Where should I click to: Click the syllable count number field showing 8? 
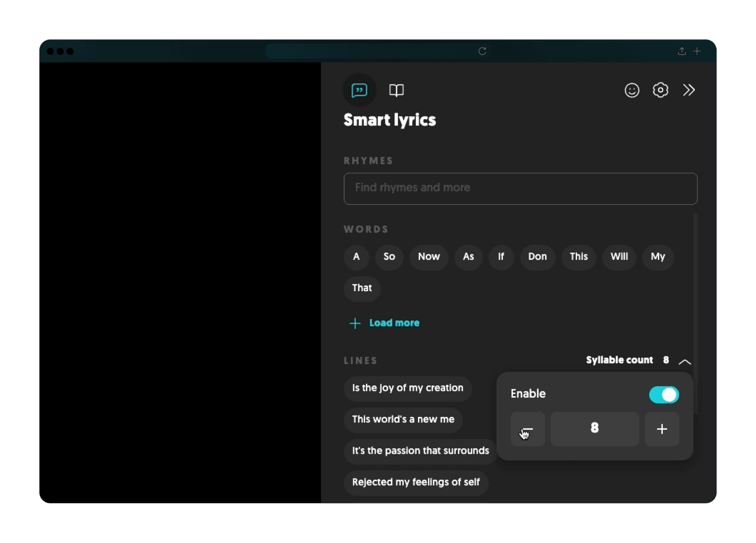click(594, 429)
